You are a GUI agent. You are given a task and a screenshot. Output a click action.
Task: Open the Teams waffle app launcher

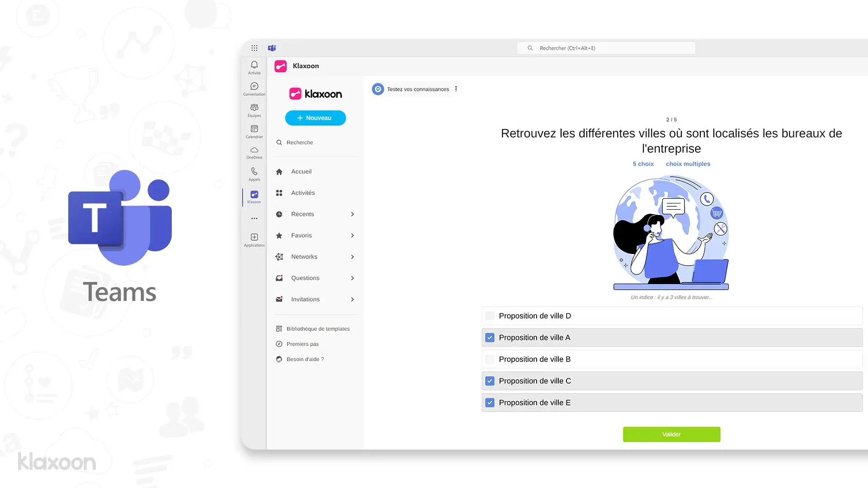pos(255,47)
